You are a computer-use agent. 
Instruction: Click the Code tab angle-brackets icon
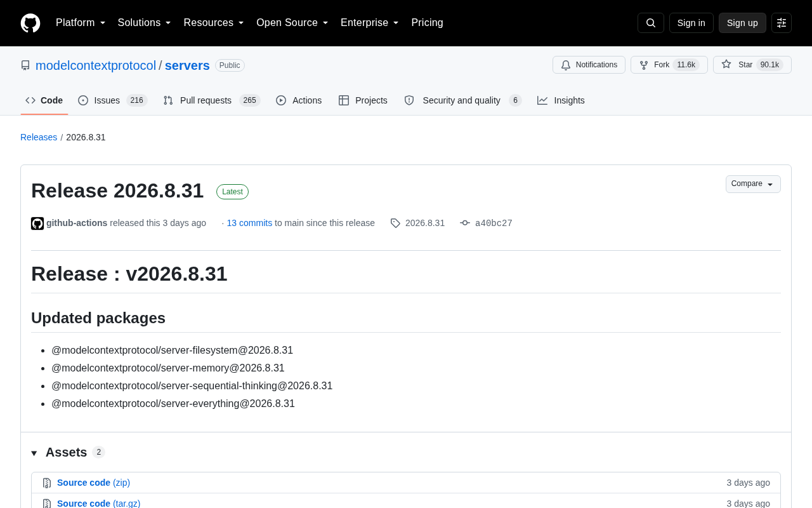(30, 100)
